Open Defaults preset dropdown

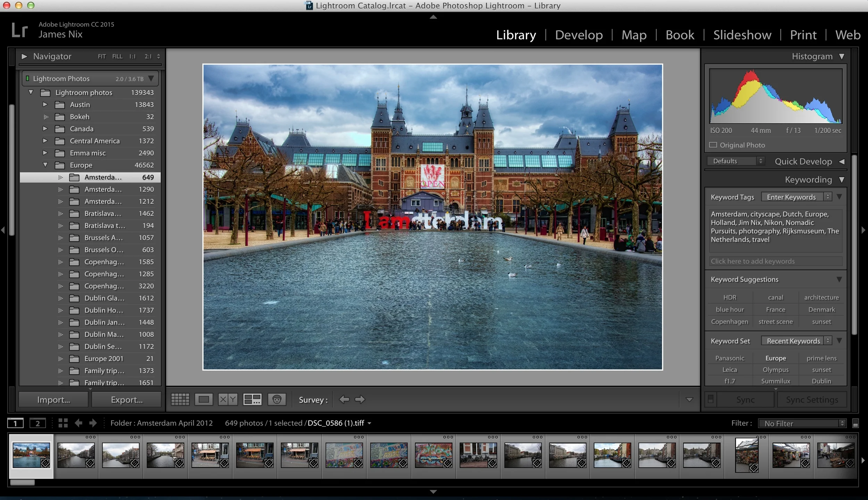pos(736,161)
